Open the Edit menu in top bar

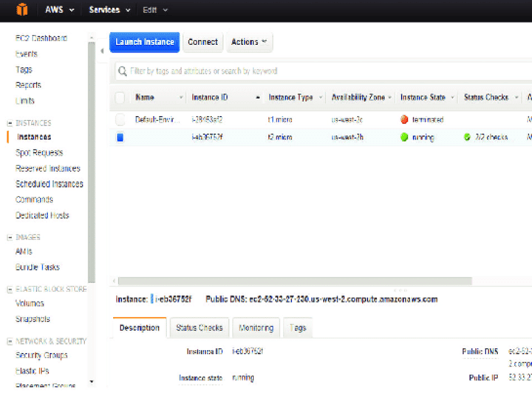point(155,10)
